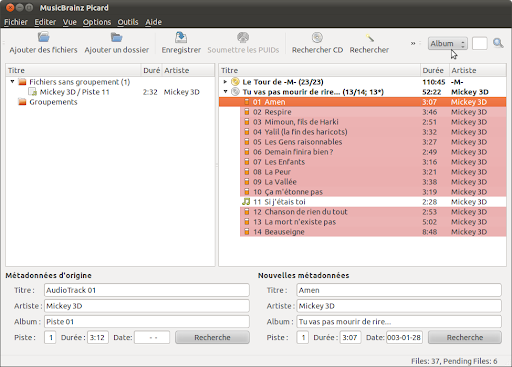512x367 pixels.
Task: Open the Album search type dropdown
Action: tap(447, 43)
